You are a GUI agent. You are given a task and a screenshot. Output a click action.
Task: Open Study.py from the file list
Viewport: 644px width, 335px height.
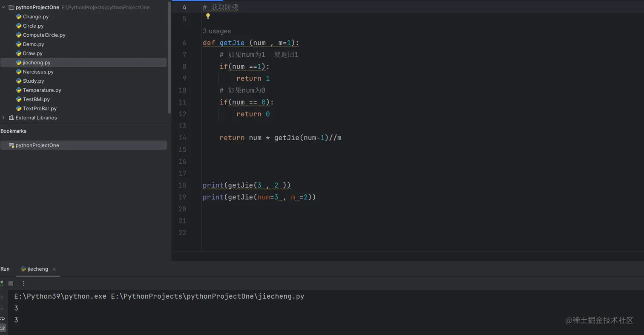click(x=33, y=81)
